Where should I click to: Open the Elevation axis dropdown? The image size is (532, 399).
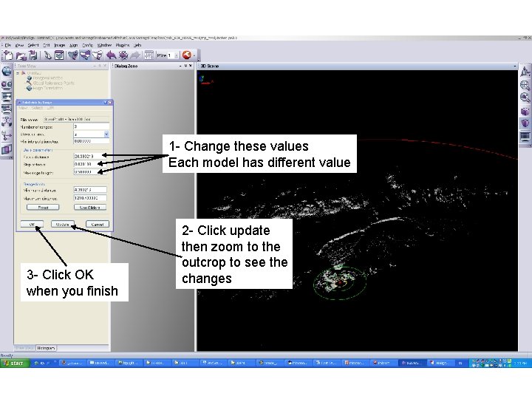(x=106, y=134)
